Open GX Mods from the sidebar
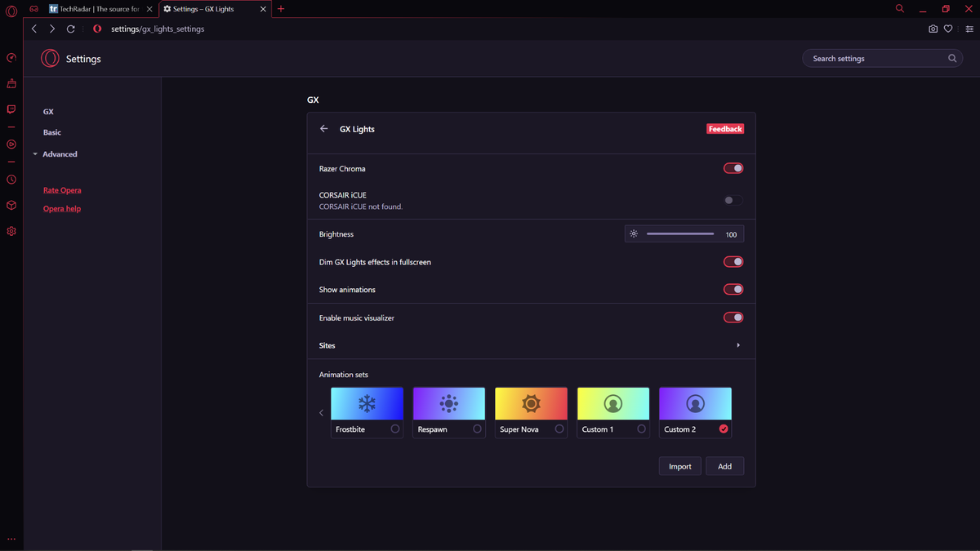Screen dimensions: 980x551 point(11,205)
